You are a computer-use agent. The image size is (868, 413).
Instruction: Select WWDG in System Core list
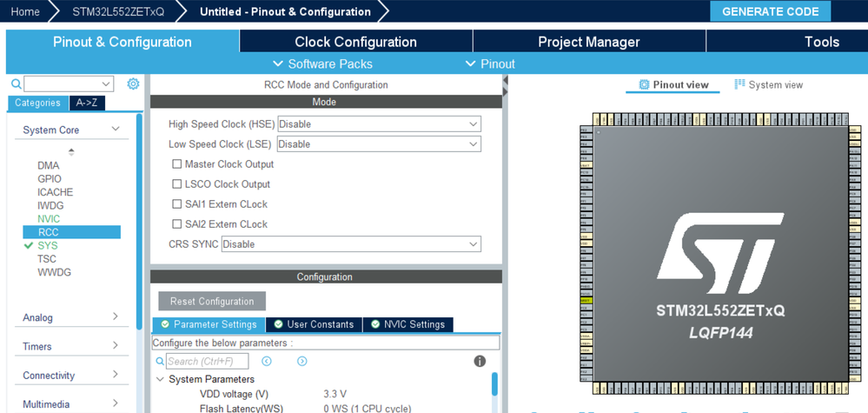(x=54, y=272)
